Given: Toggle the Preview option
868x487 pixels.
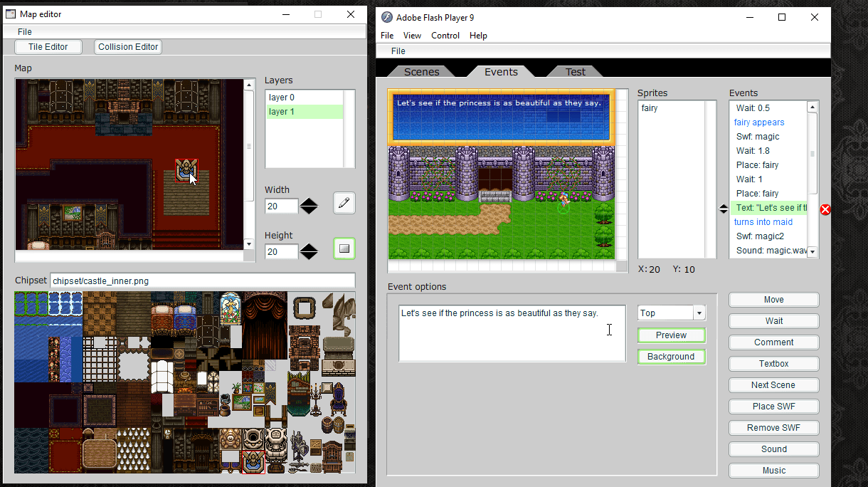Looking at the screenshot, I should pos(671,335).
